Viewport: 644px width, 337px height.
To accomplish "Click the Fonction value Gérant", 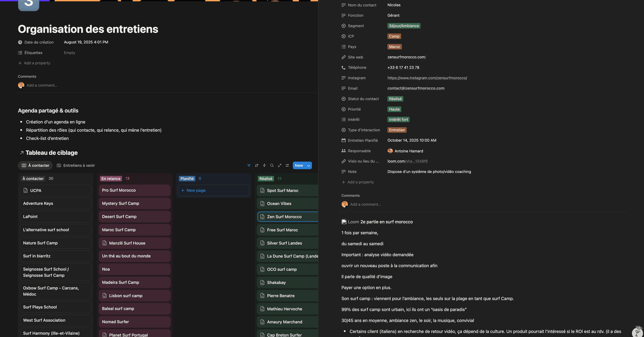I will click(393, 15).
